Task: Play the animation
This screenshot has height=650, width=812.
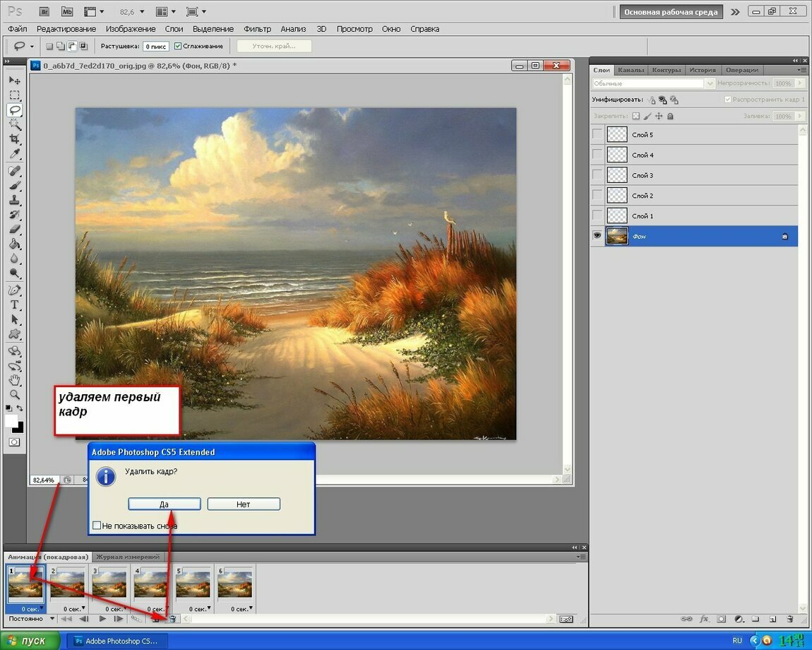Action: tap(102, 619)
